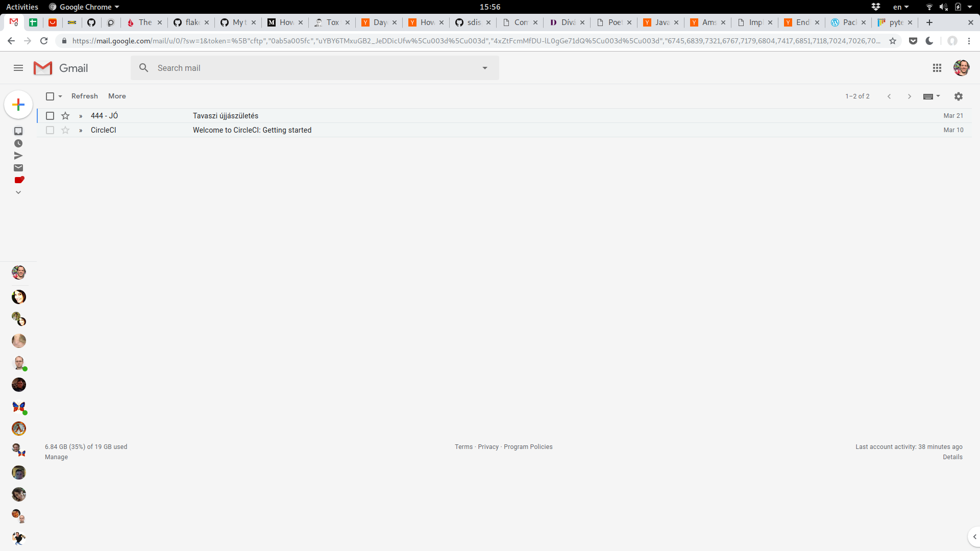Check the 444 - JÓ email checkbox
The width and height of the screenshot is (980, 551).
click(50, 116)
